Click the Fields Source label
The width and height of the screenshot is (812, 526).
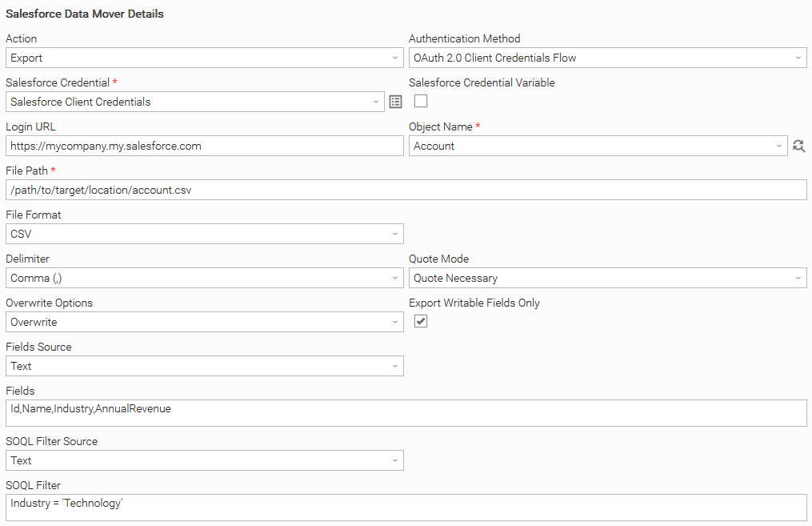(x=39, y=347)
